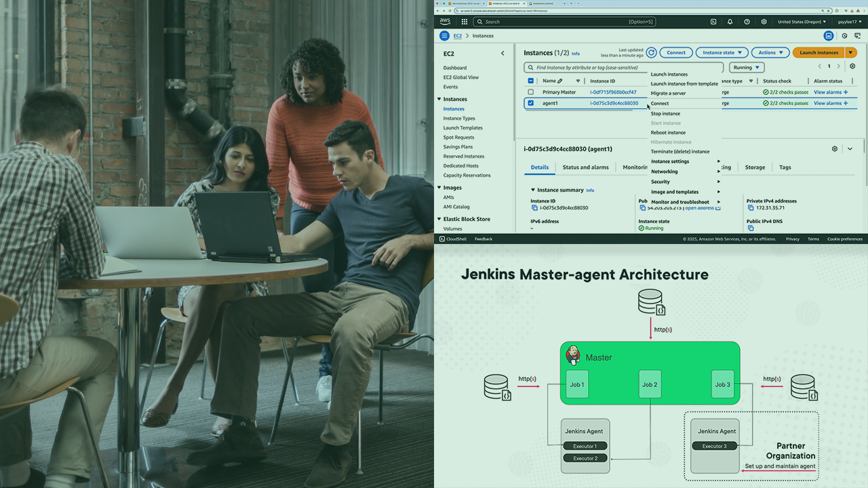
Task: Toggle the hamburger navigation menu button
Action: coord(444,36)
